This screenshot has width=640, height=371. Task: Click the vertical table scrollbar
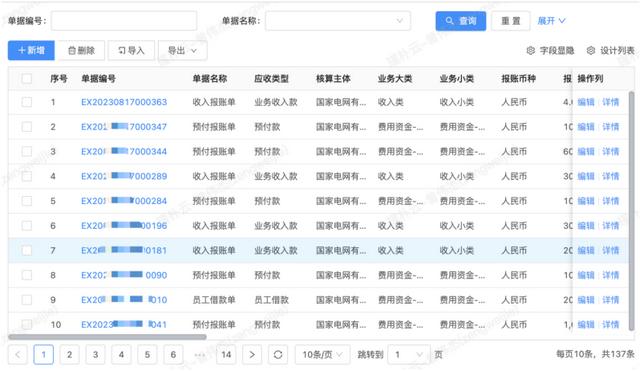(631, 210)
